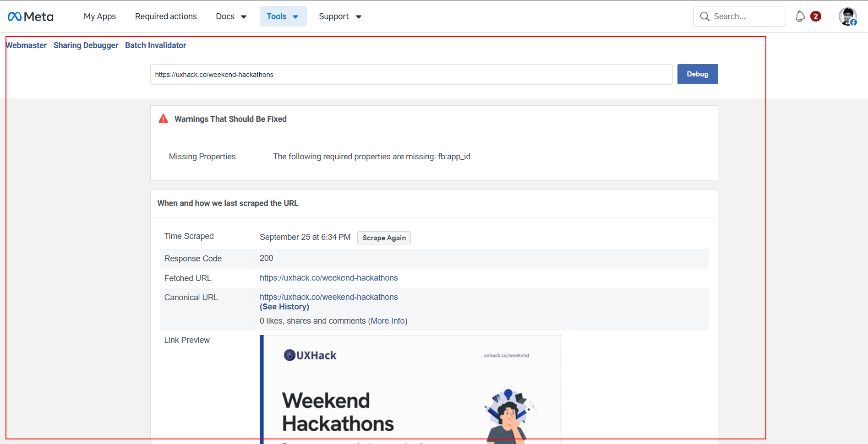Click the 'Response Code' label
The width and height of the screenshot is (868, 444).
point(193,259)
